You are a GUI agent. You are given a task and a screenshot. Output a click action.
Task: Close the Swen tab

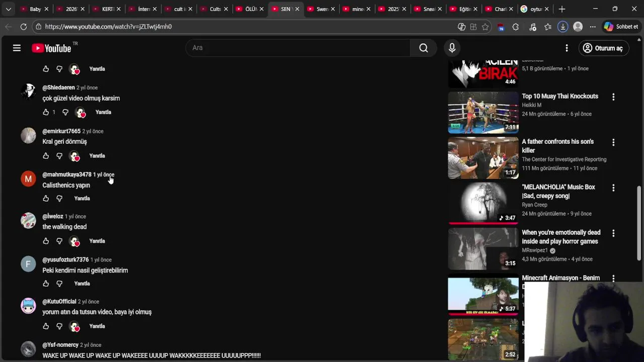click(333, 9)
